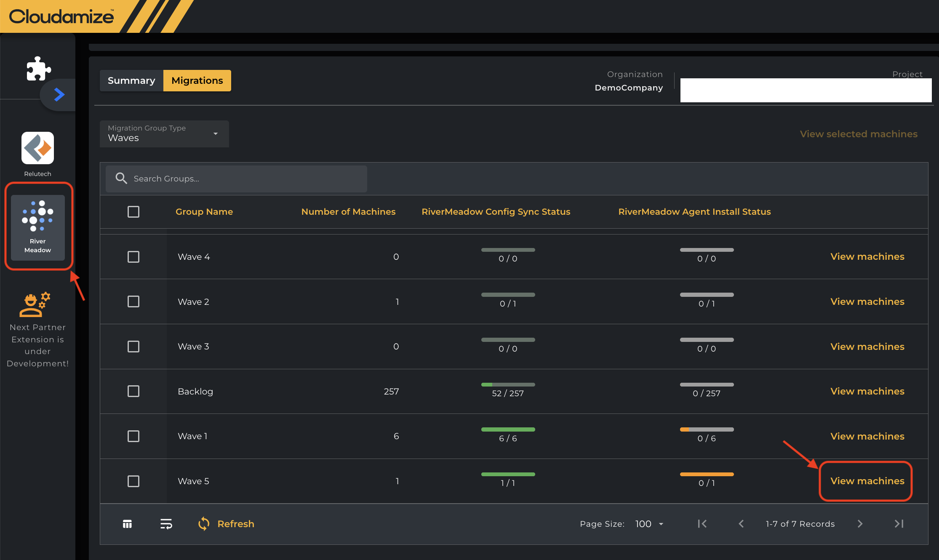Check the Backlog row checkbox
Image resolution: width=939 pixels, height=560 pixels.
[x=133, y=391]
